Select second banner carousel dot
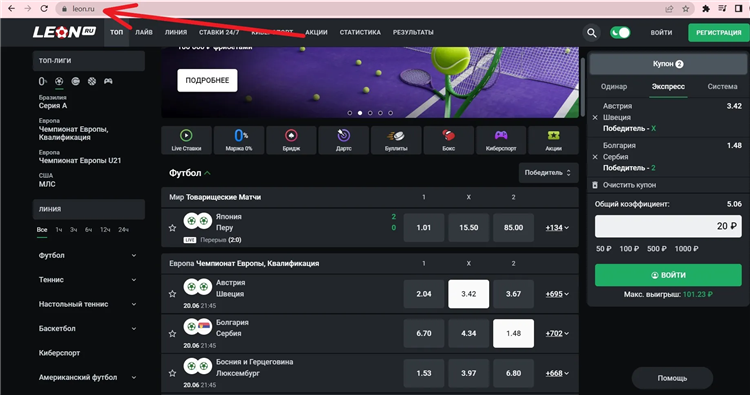This screenshot has width=750, height=395. tap(360, 113)
